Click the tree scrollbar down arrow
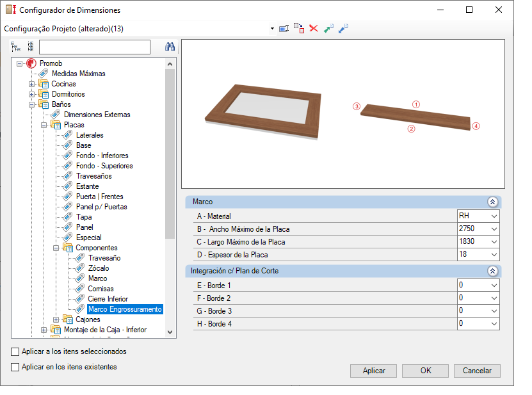This screenshot has height=395, width=532. 170,332
